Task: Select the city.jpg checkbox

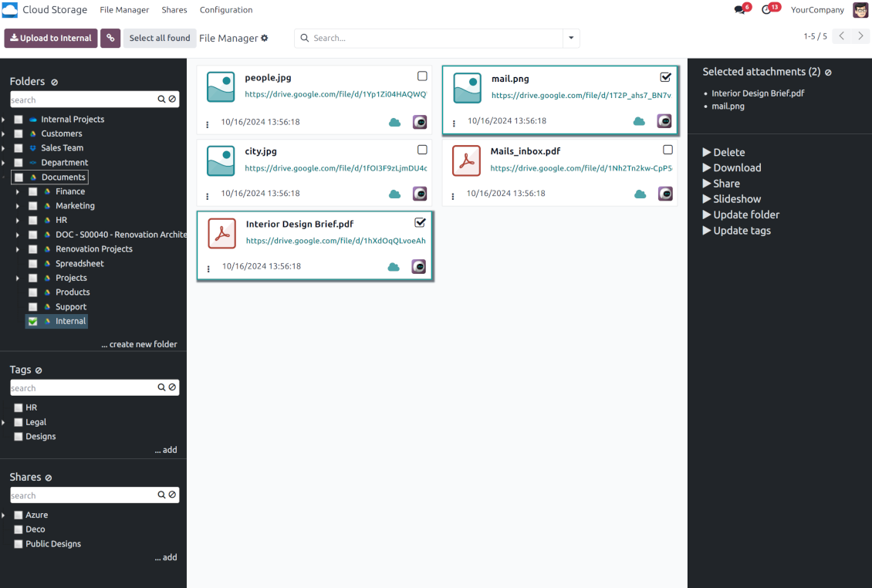Action: point(423,150)
